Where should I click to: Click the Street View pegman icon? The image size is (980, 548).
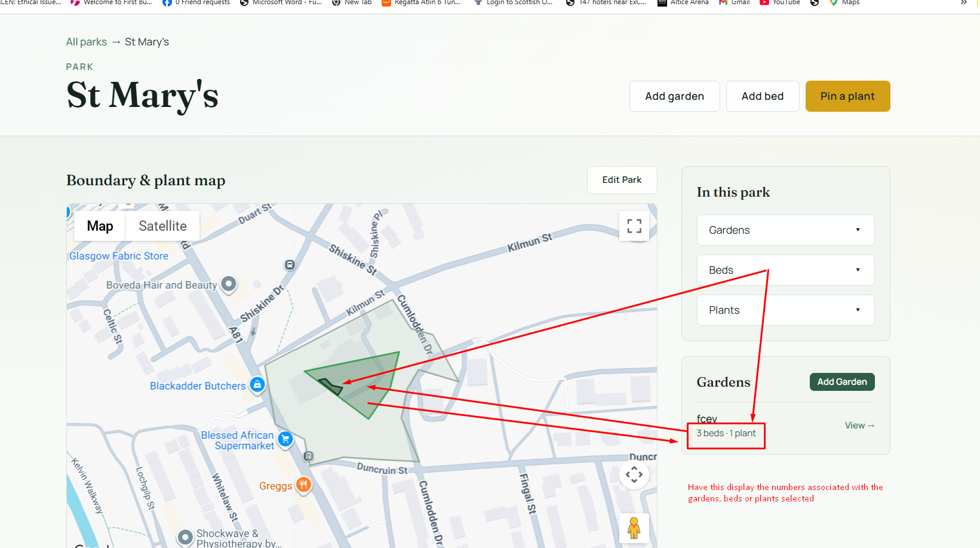click(x=634, y=528)
